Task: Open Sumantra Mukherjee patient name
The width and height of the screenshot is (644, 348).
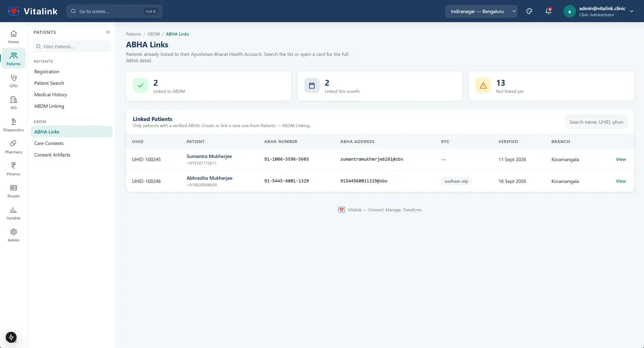Action: coord(209,156)
